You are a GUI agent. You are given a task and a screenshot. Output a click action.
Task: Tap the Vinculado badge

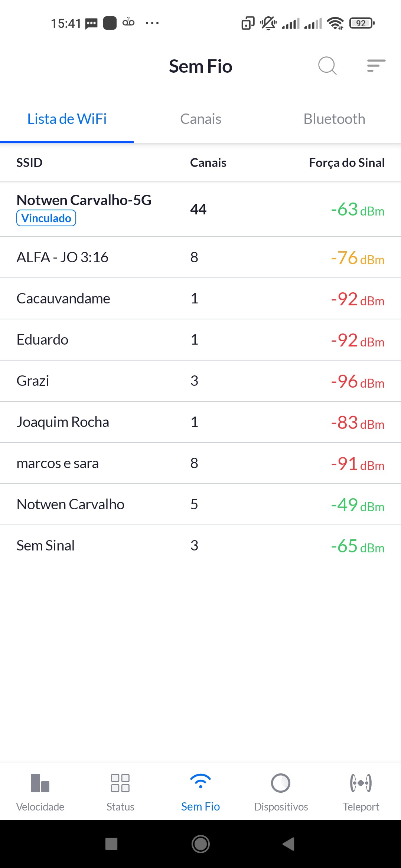46,218
